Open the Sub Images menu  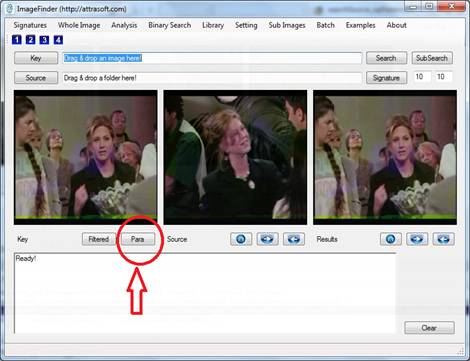click(x=287, y=25)
